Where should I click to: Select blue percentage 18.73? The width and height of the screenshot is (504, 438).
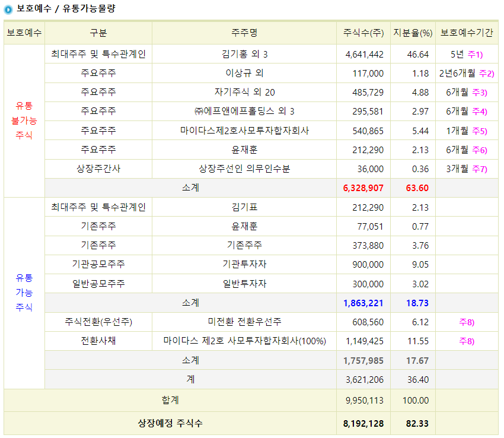417,303
